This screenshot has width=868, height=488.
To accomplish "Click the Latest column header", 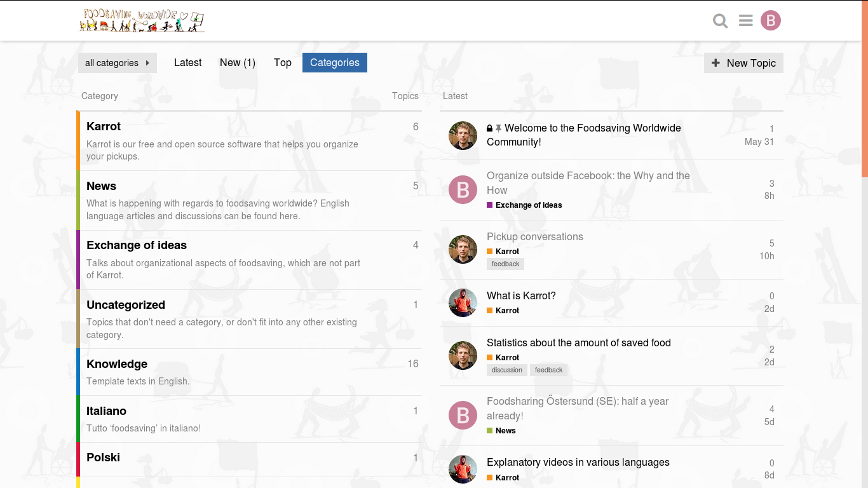I will click(x=455, y=96).
